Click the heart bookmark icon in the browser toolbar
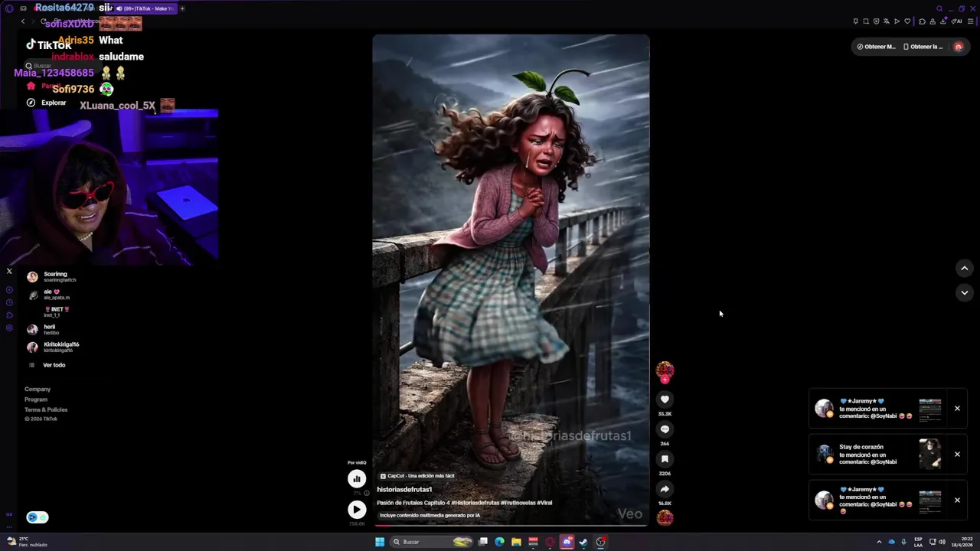 (x=907, y=21)
